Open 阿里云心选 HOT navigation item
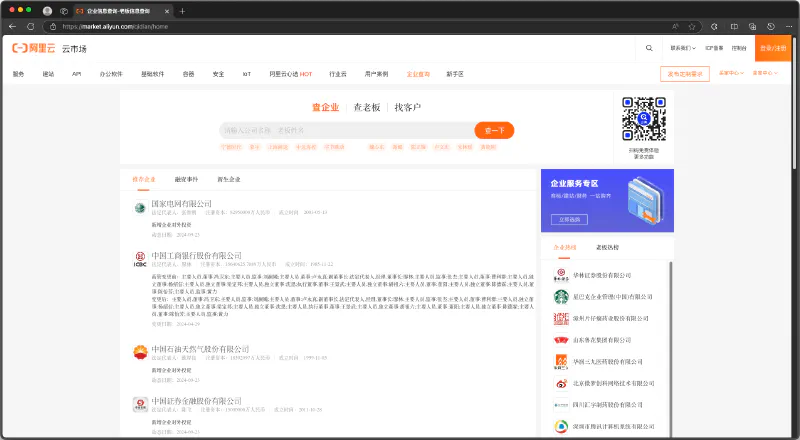 pos(290,74)
